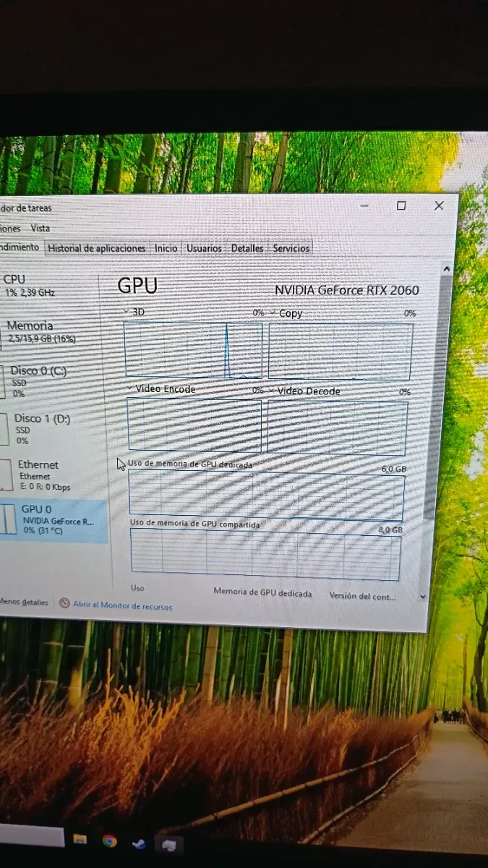Select the Rendimiento tab
Screen dimensions: 488x868
point(20,247)
